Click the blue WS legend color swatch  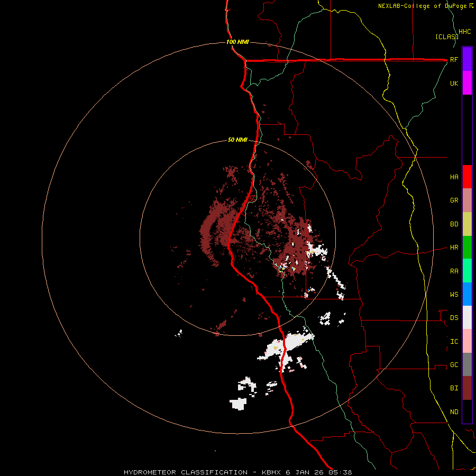pos(467,294)
